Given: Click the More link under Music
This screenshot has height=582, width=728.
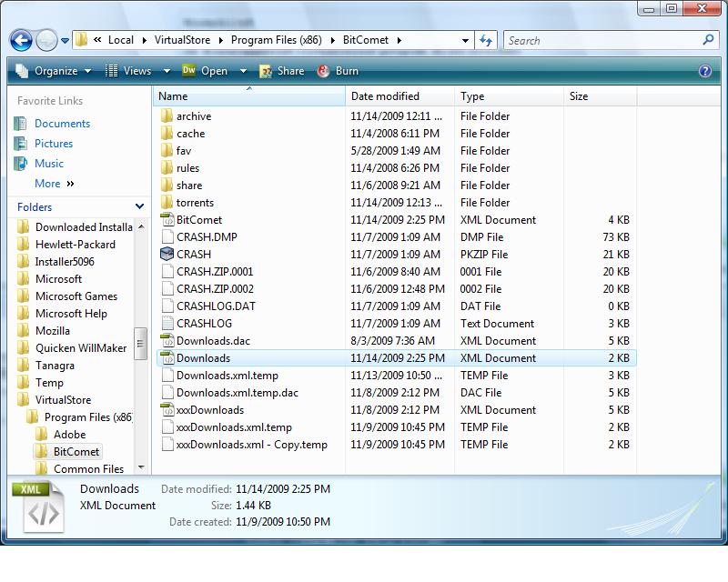Looking at the screenshot, I should (x=45, y=183).
